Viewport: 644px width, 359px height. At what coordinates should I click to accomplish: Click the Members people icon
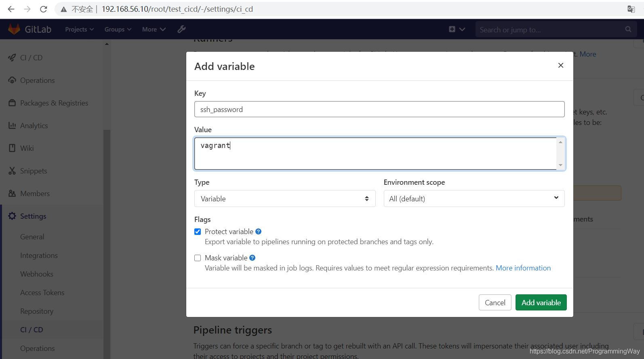[12, 193]
